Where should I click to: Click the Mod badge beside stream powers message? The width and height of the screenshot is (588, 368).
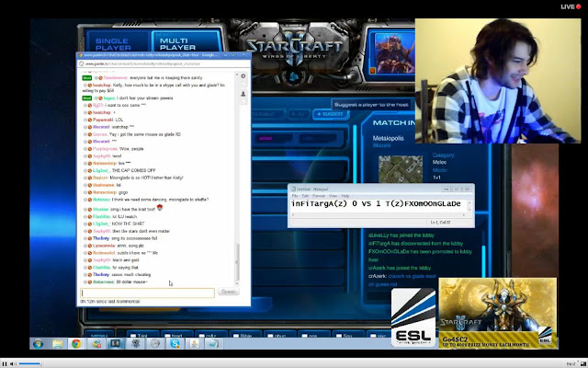(x=87, y=98)
